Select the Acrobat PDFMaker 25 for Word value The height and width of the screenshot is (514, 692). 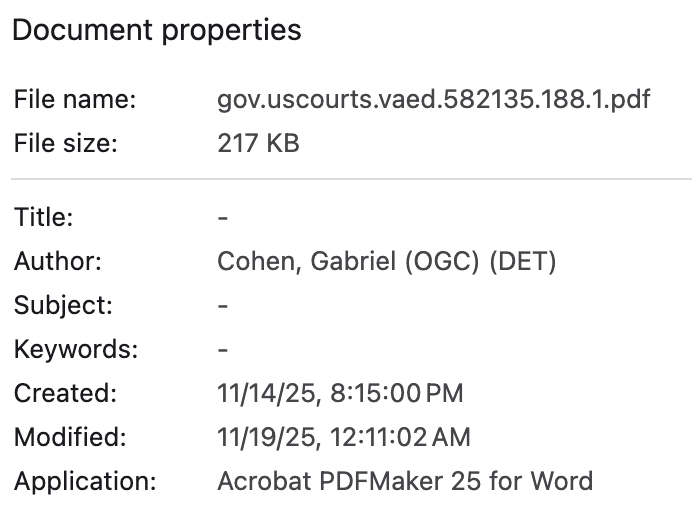(405, 481)
